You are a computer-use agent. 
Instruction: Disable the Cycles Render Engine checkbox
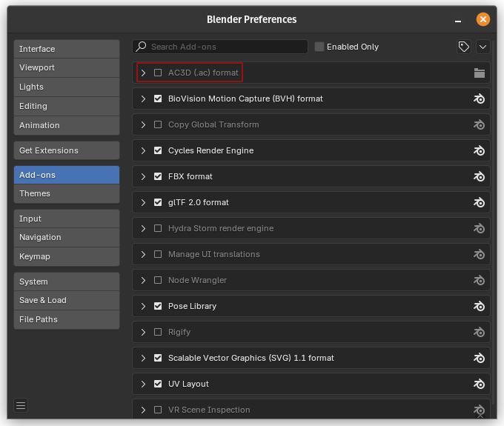[158, 150]
